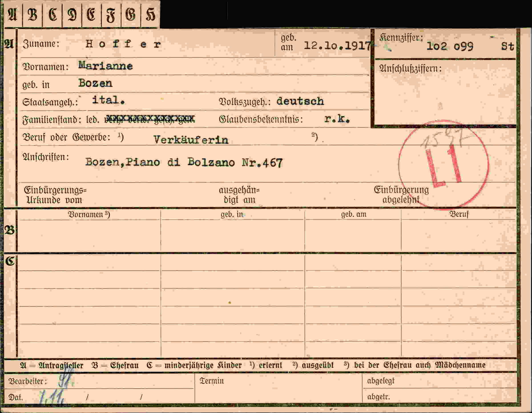Click birth date '12.10.1917'

tap(337, 46)
